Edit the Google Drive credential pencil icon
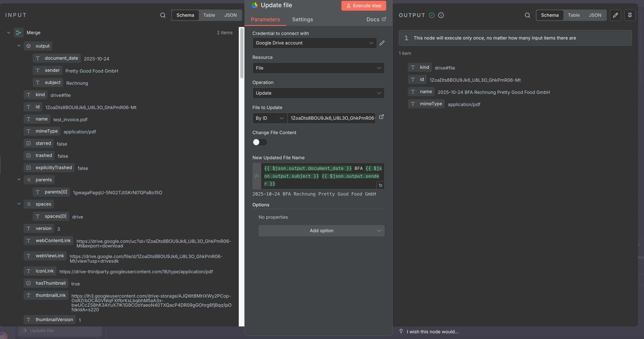644x339 pixels. coord(382,43)
